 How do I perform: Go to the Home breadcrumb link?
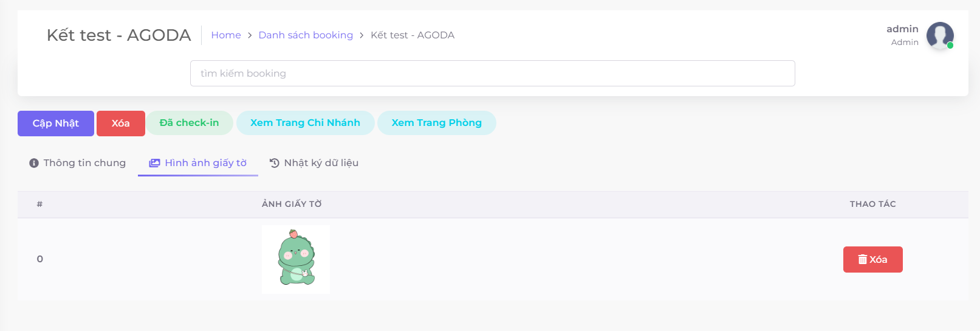[x=226, y=35]
